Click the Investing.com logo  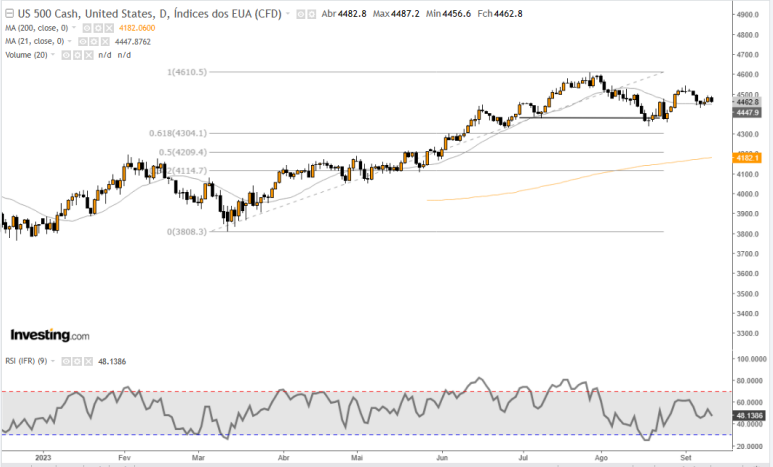coord(49,335)
